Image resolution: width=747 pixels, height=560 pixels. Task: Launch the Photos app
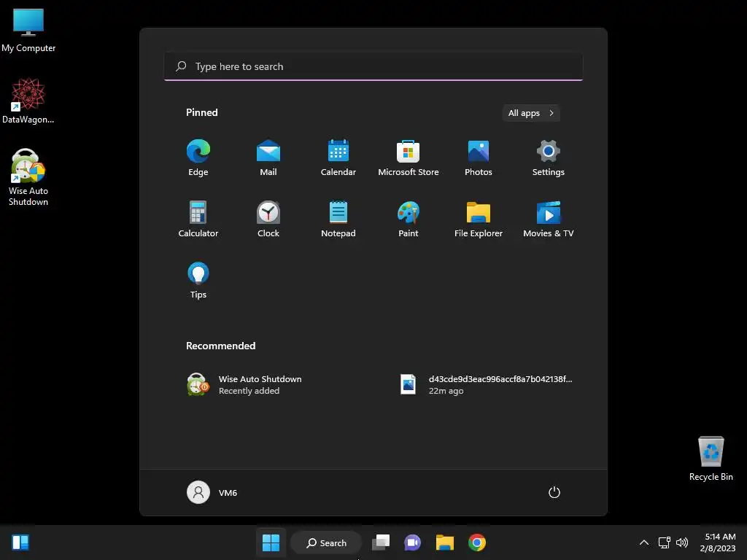tap(479, 158)
